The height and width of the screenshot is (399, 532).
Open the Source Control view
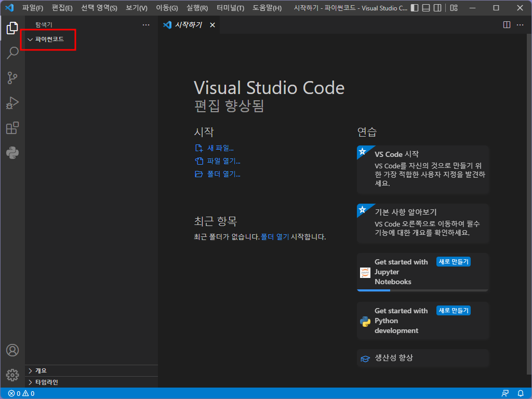click(x=12, y=78)
